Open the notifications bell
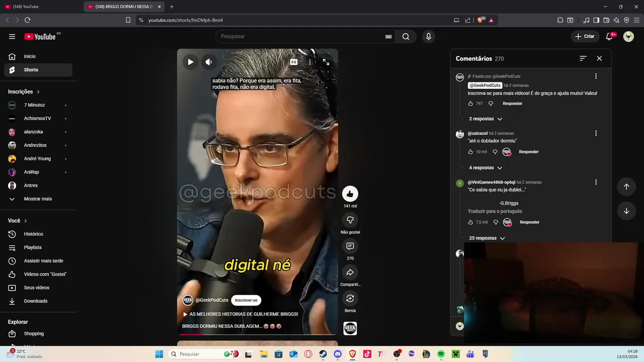Viewport: 644px width, 362px height. coord(609,36)
